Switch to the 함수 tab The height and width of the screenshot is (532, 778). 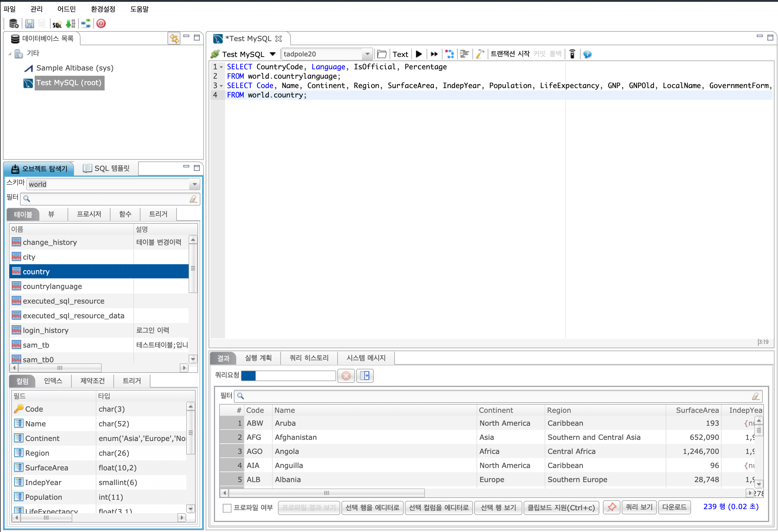pos(125,214)
